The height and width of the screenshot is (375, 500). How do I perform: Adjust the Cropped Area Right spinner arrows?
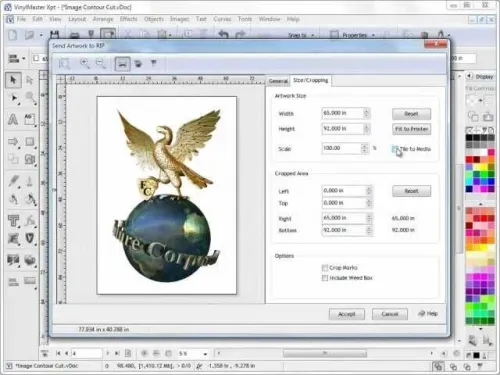[369, 218]
